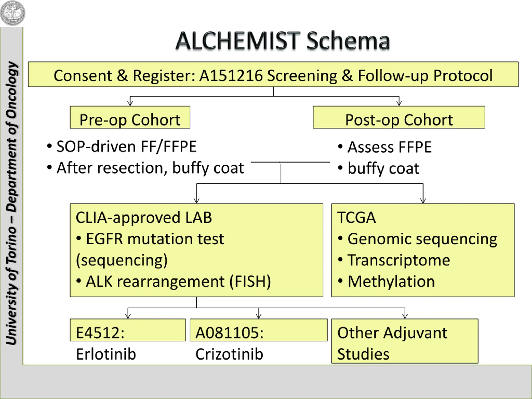This screenshot has height=399, width=532.
Task: Click the ALK rearrangement (FISH) line
Action: (x=173, y=281)
